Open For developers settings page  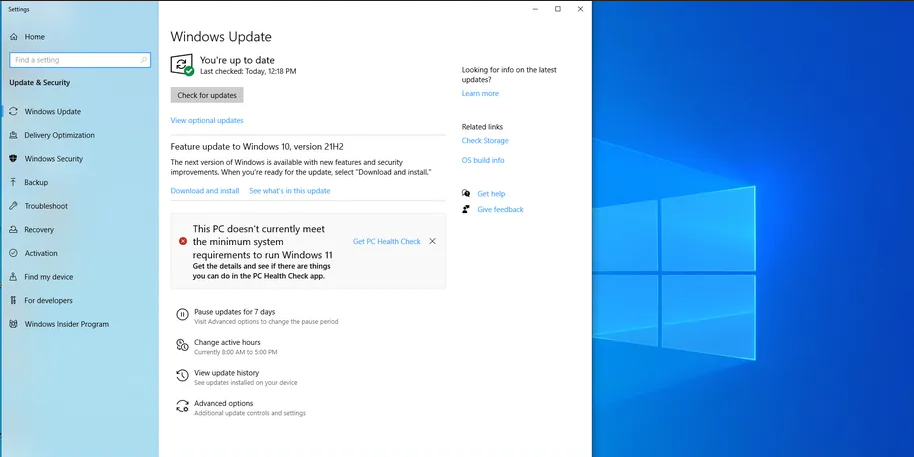[48, 300]
